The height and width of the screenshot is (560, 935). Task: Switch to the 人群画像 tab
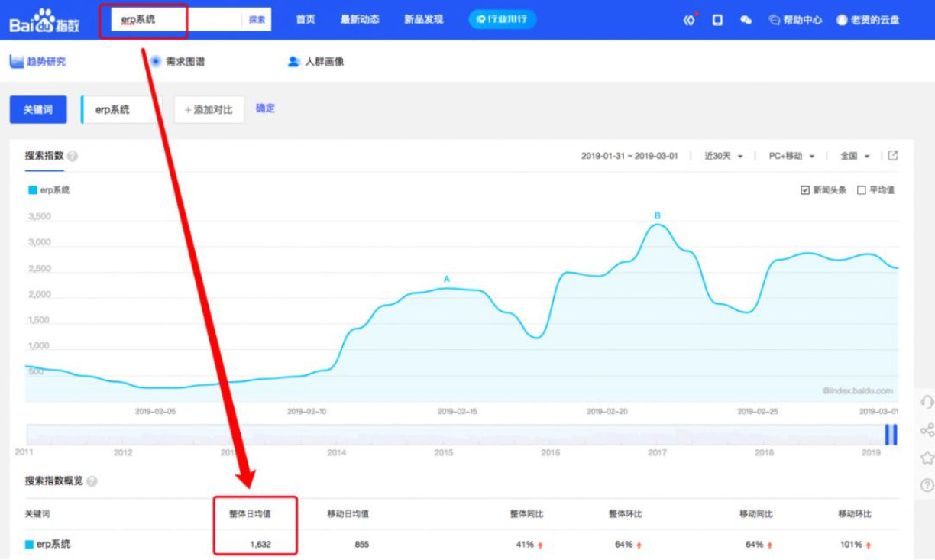point(315,61)
